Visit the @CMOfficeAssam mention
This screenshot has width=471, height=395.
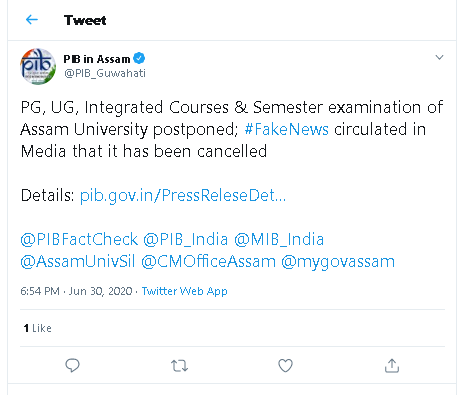208,261
